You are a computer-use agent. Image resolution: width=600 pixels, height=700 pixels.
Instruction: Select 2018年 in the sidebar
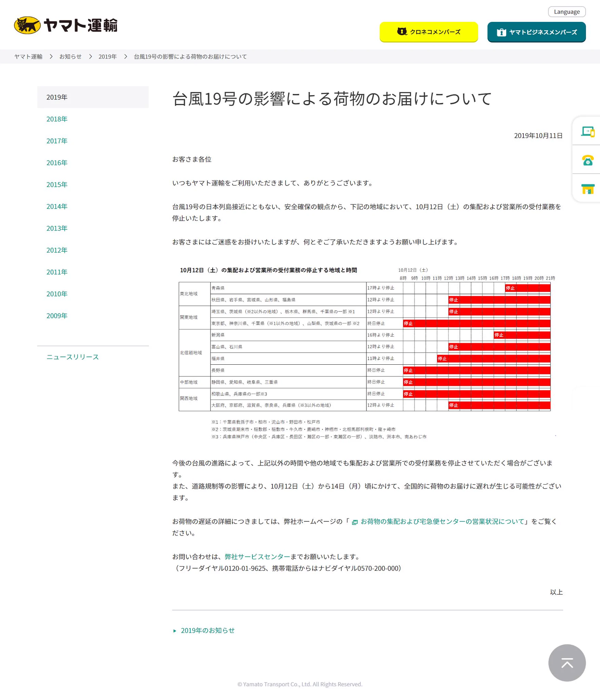coord(57,119)
